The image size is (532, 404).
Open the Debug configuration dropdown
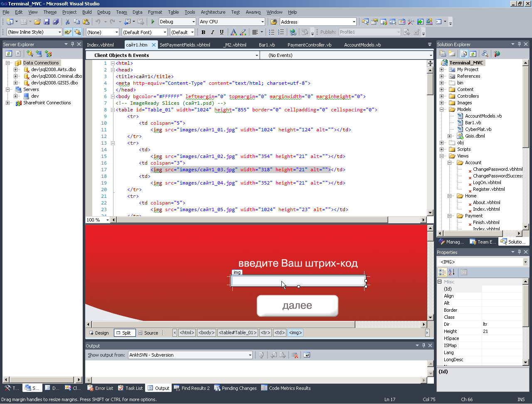(193, 22)
